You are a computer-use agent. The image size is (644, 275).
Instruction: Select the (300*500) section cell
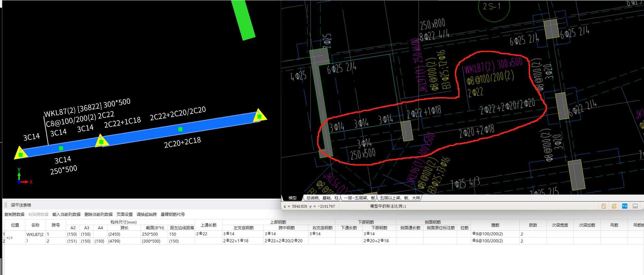154,241
